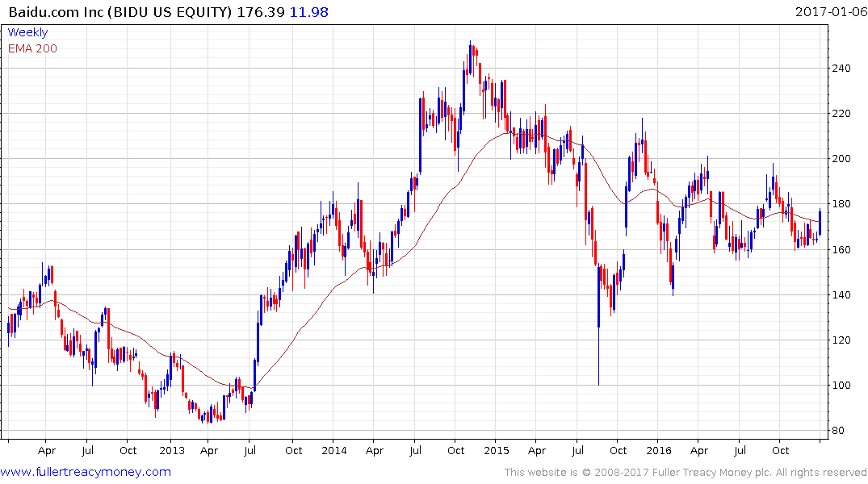This screenshot has height=484, width=868.
Task: Click the last blue candle at chart end
Action: click(x=820, y=223)
